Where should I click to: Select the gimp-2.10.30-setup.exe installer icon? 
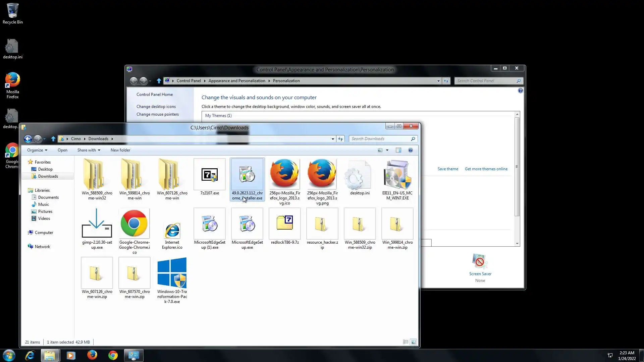tap(97, 223)
